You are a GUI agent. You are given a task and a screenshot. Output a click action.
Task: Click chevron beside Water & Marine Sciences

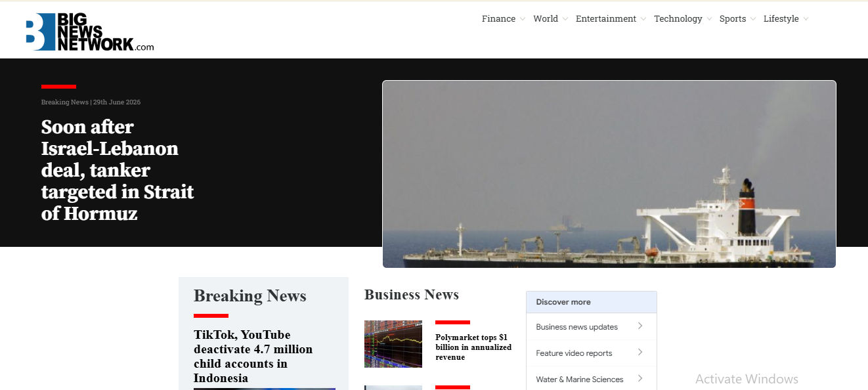pos(640,378)
